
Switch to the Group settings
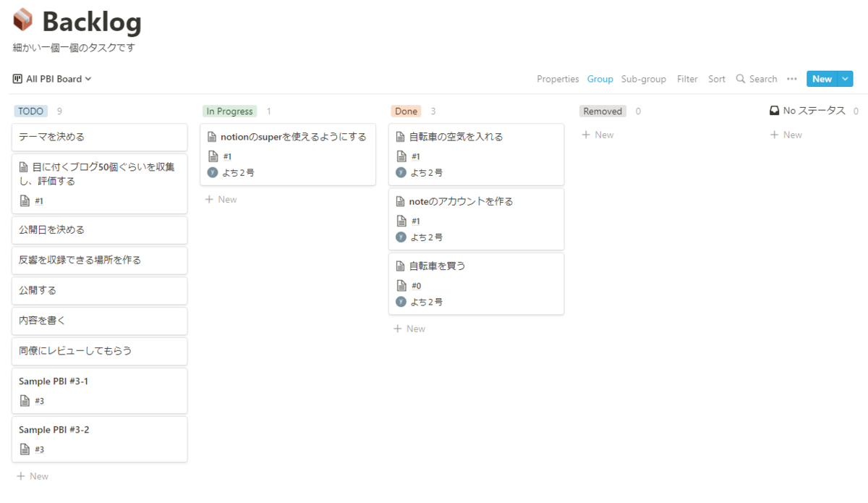[600, 79]
